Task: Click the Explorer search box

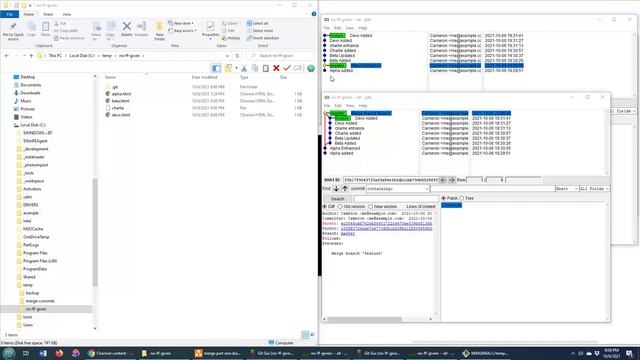Action: (281, 56)
